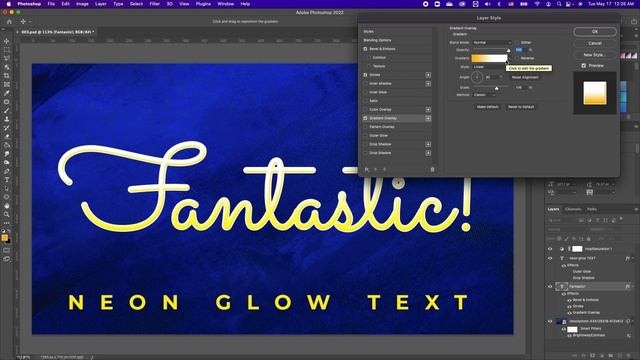This screenshot has width=640, height=360.
Task: Select Outer Glow in styles list
Action: [x=378, y=136]
